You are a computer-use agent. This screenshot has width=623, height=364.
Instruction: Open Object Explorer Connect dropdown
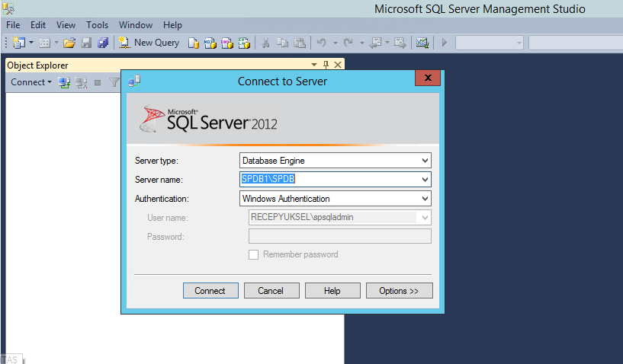coord(31,82)
